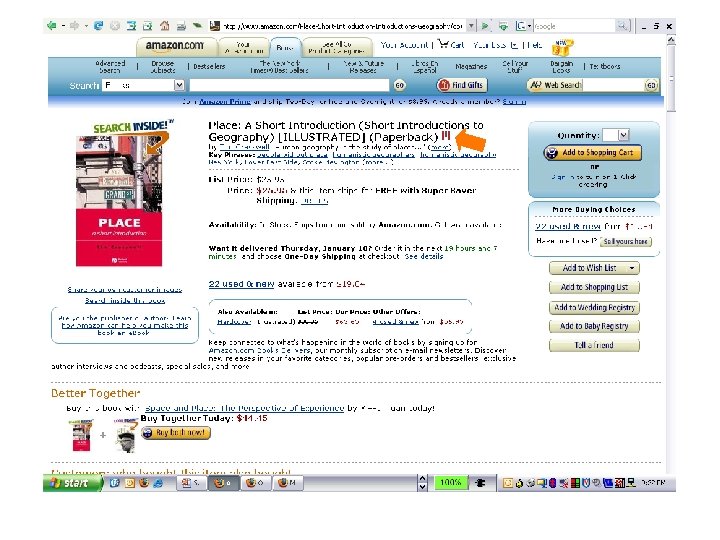This screenshot has width=720, height=540.
Task: Click the Tell a friend button
Action: click(594, 345)
